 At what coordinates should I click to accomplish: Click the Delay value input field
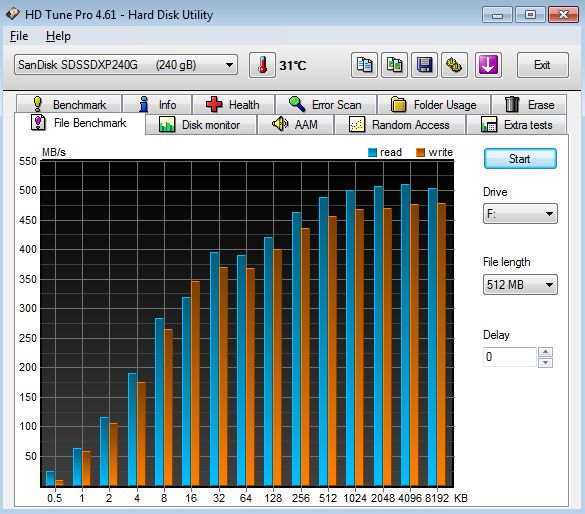[x=510, y=357]
